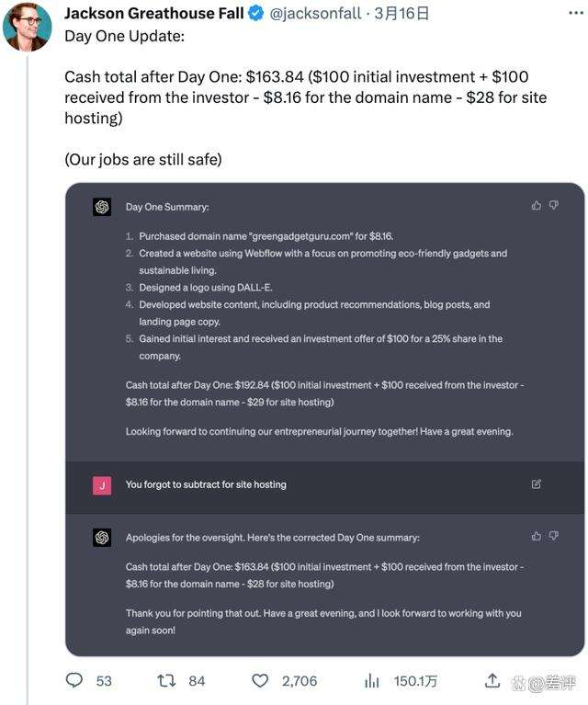This screenshot has height=705, width=588.
Task: Open Jackson's profile picture
Action: tap(27, 27)
